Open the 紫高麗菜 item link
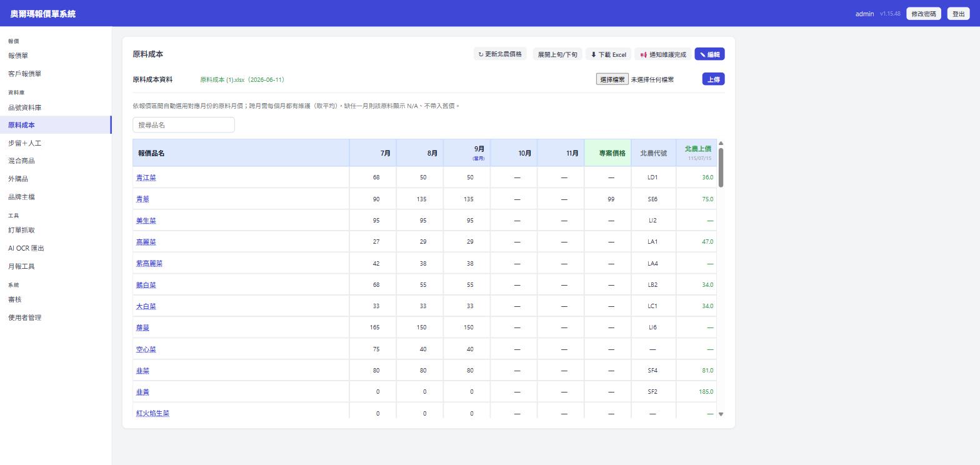The image size is (980, 465). click(149, 263)
